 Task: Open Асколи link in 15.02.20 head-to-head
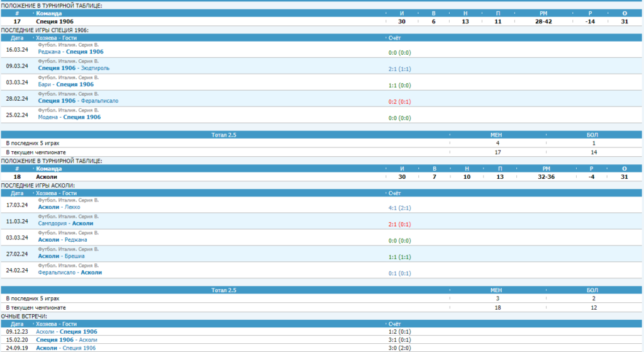point(88,340)
